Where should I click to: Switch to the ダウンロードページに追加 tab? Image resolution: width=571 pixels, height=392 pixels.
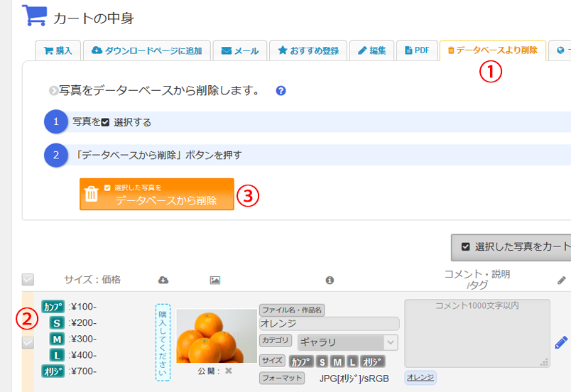tap(146, 50)
